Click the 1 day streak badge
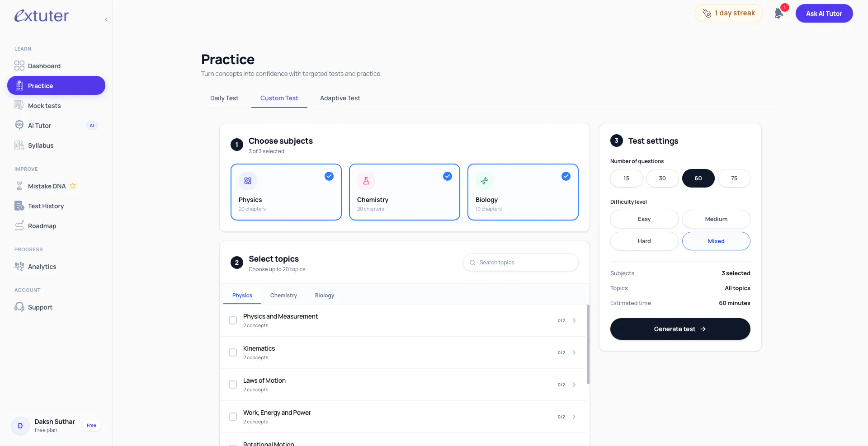 [729, 13]
